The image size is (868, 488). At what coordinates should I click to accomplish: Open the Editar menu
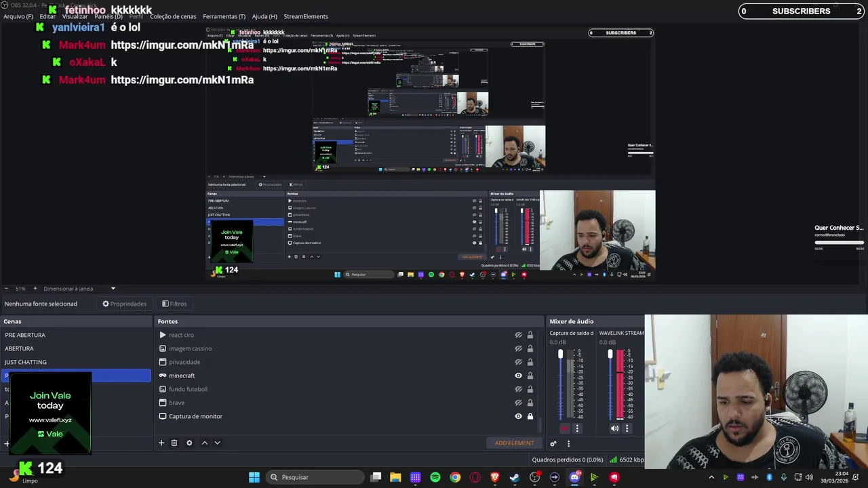[x=47, y=16]
